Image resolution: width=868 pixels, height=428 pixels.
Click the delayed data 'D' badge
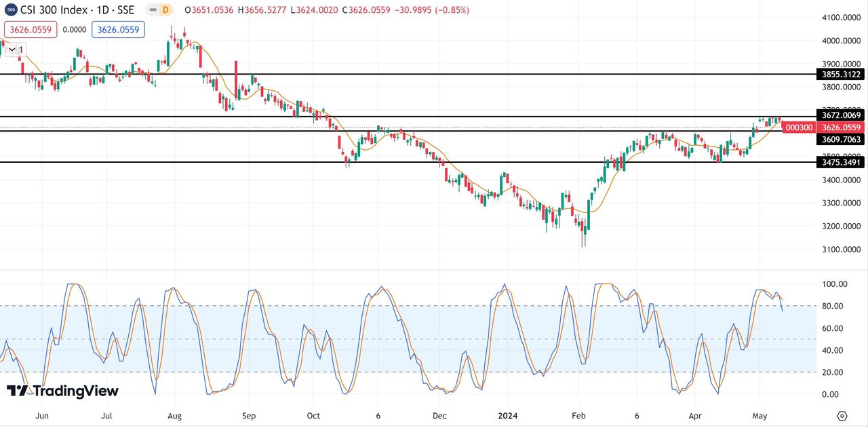pos(166,10)
